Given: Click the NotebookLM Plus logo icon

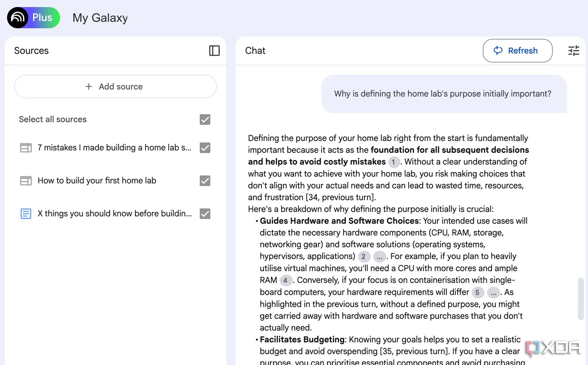Looking at the screenshot, I should tap(18, 18).
